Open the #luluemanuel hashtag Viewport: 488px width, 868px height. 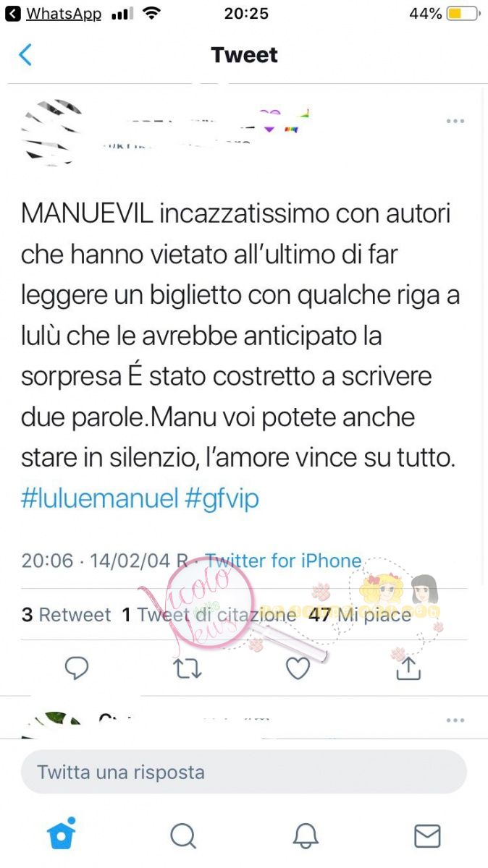point(99,499)
